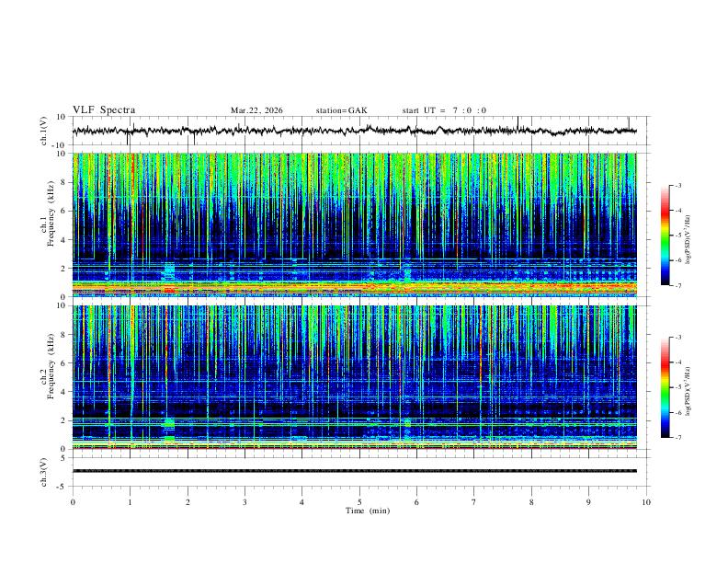Click the "VLF Spectra" plot title

pyautogui.click(x=104, y=110)
